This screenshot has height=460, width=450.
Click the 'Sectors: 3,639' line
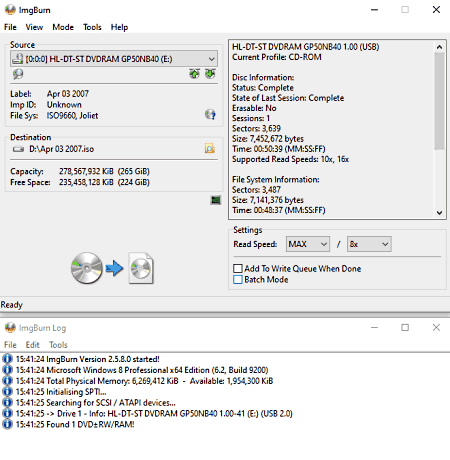tap(256, 128)
